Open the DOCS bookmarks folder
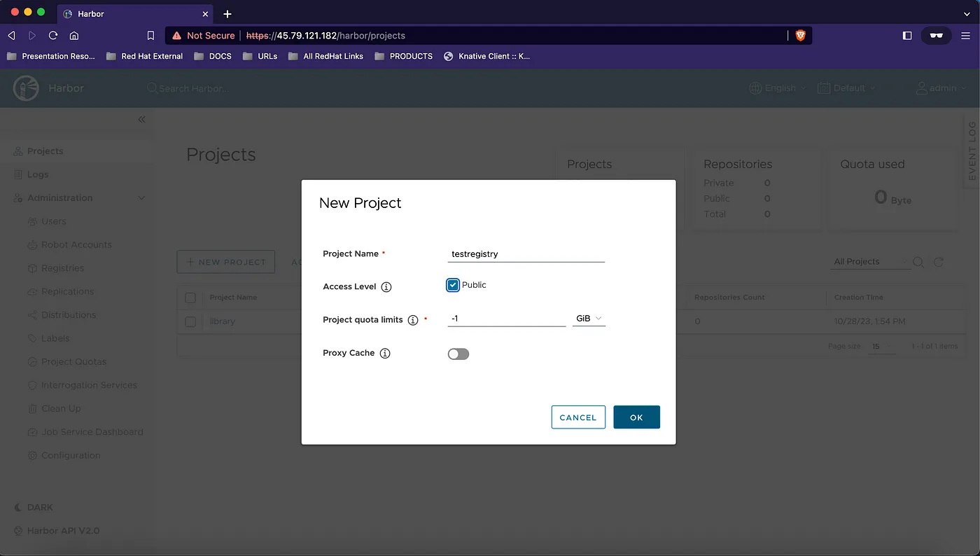This screenshot has height=556, width=980. (213, 56)
